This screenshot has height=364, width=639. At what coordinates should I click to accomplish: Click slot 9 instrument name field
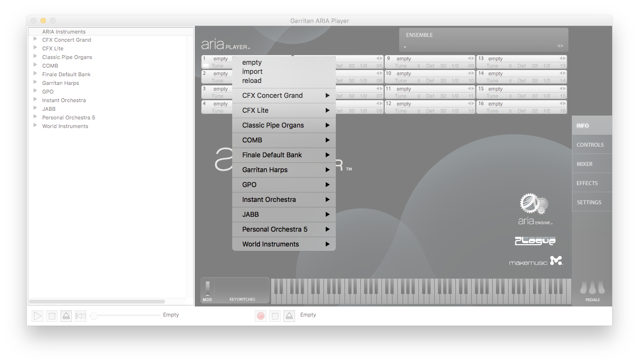[432, 59]
